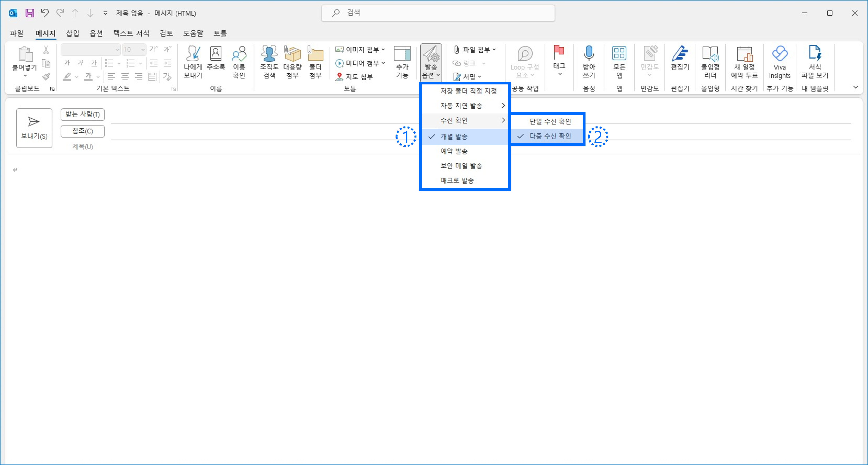Select 매크로 발송 option
Screen dimensions: 868x465
click(465, 181)
